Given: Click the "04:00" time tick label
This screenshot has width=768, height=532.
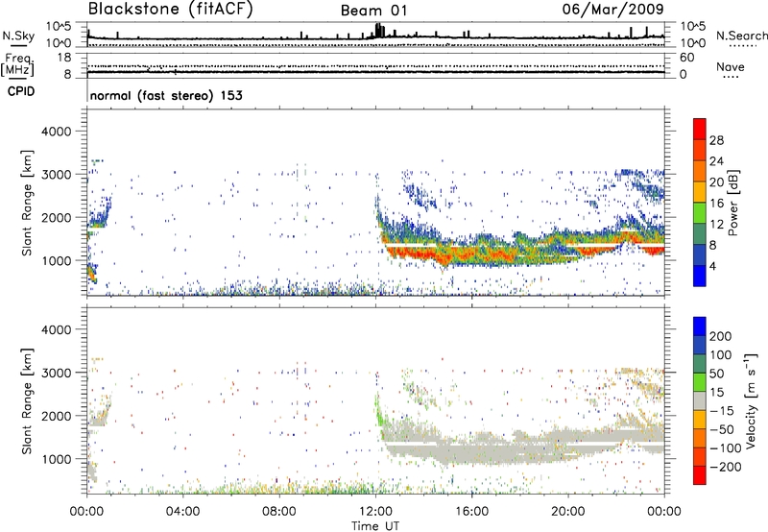Looking at the screenshot, I should point(182,512).
